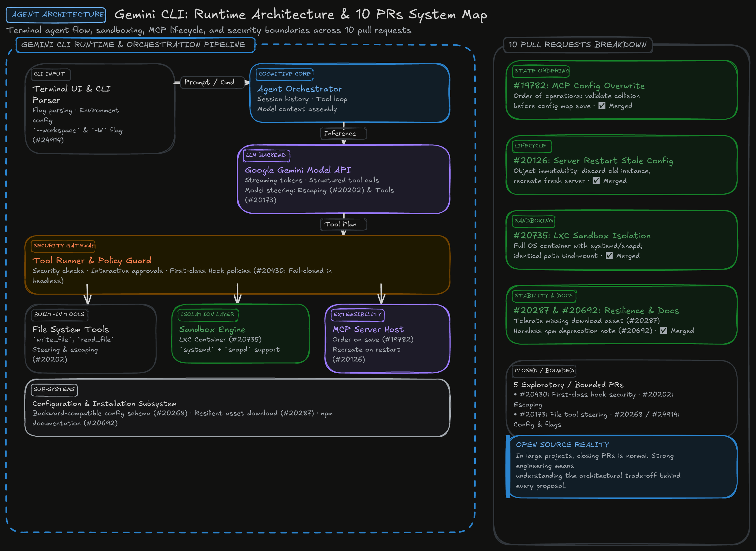The image size is (756, 551).
Task: Click the OPEN SOURCE REALITY heading
Action: pyautogui.click(x=563, y=445)
